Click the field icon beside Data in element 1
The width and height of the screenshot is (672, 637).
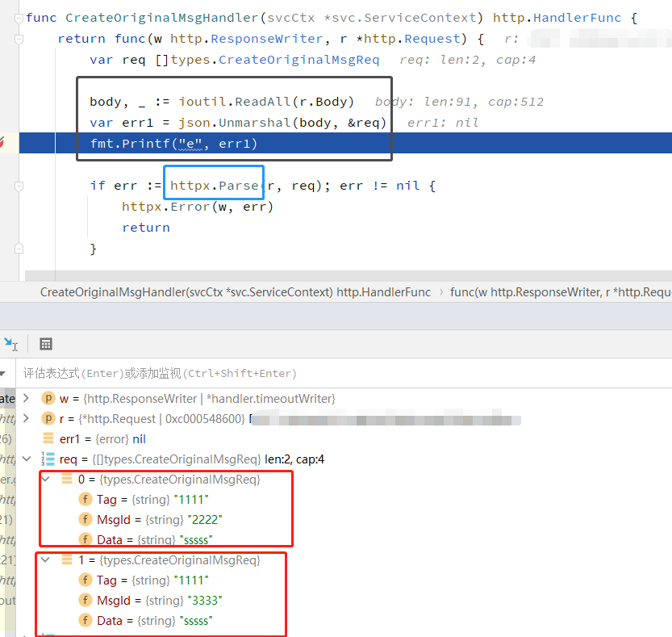coord(86,620)
